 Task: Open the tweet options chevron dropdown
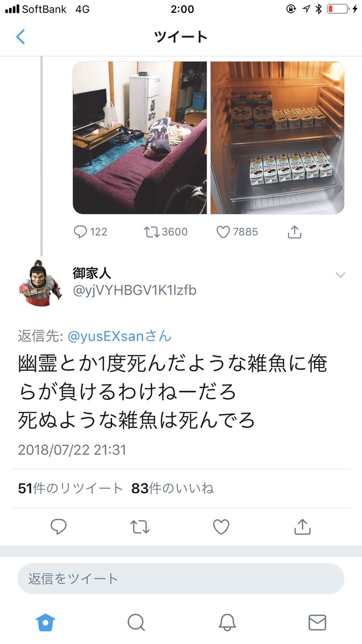(340, 275)
